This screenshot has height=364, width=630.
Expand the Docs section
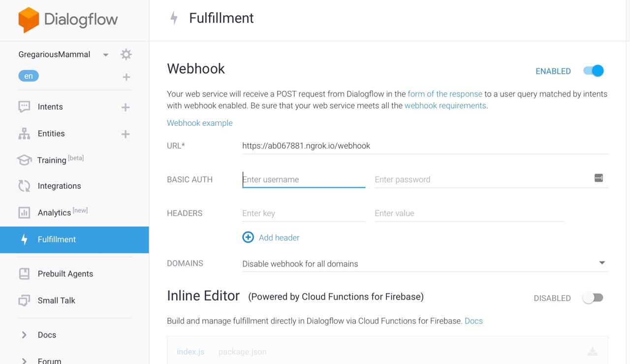24,335
